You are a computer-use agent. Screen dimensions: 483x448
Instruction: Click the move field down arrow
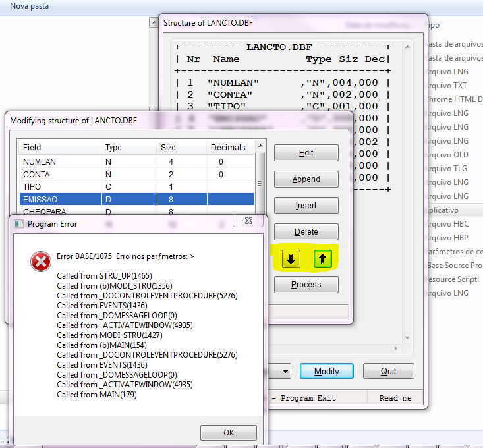292,259
